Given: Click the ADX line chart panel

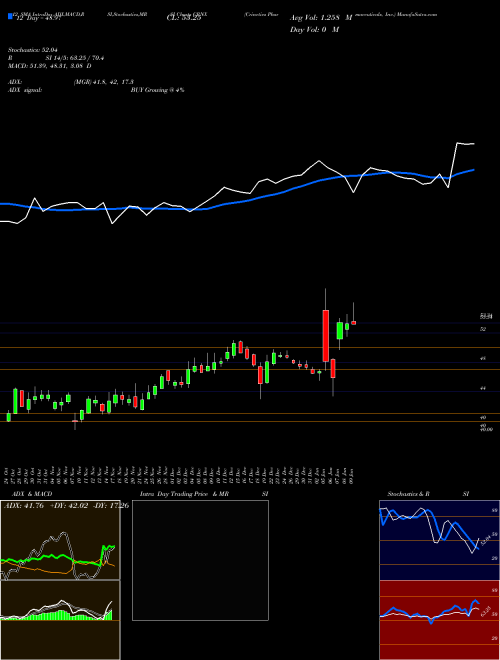Looking at the screenshot, I should [x=60, y=540].
